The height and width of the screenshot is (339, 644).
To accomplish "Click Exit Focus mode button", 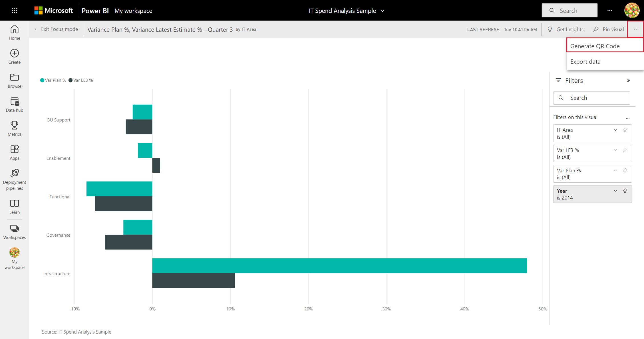I will [x=56, y=29].
